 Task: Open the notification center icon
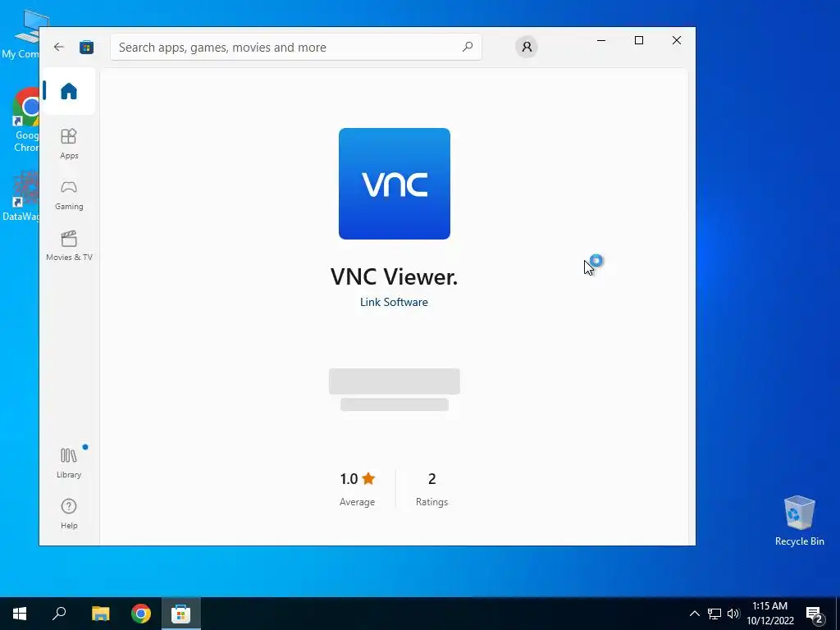tap(815, 614)
